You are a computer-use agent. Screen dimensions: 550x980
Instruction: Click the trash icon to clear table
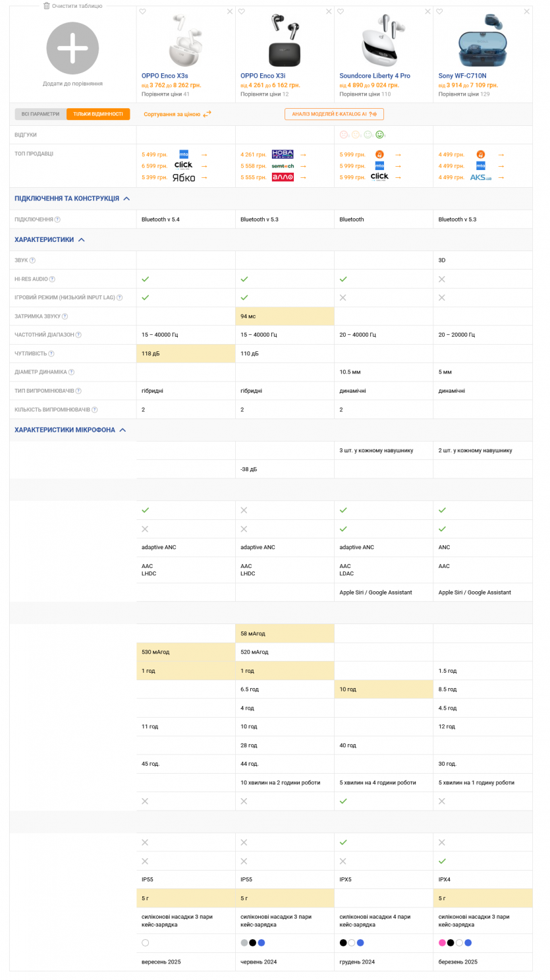pyautogui.click(x=47, y=6)
